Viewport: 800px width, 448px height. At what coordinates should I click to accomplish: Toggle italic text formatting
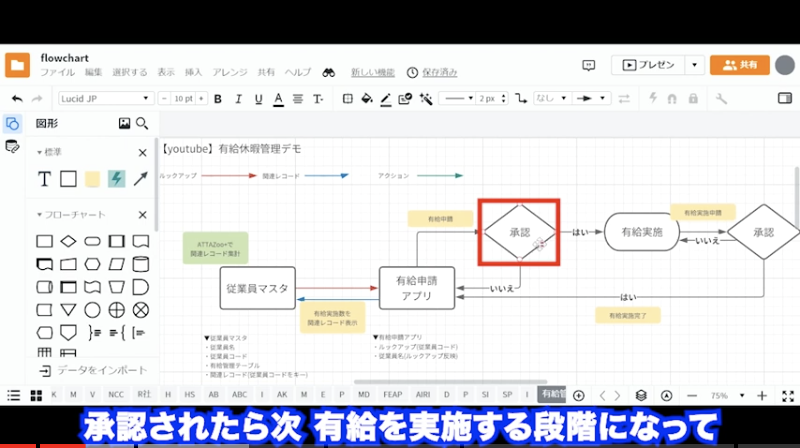click(237, 99)
